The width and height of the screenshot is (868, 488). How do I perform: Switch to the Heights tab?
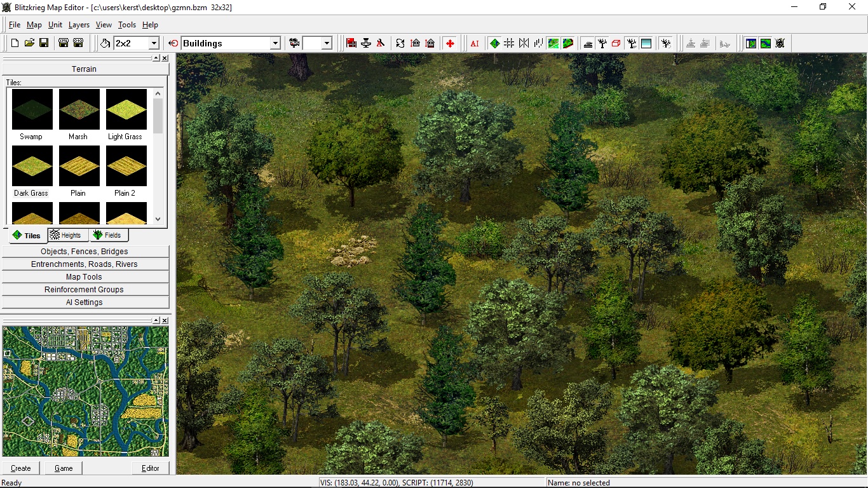coord(67,235)
